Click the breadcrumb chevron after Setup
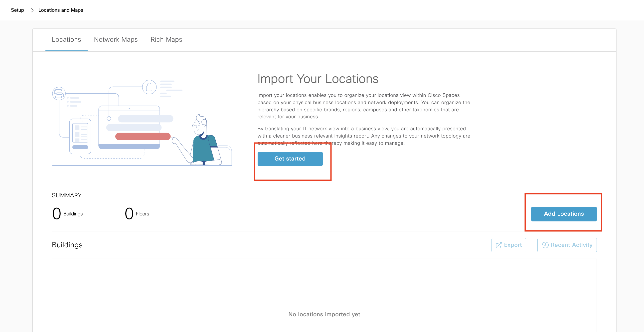Image resolution: width=644 pixels, height=332 pixels. (x=32, y=10)
